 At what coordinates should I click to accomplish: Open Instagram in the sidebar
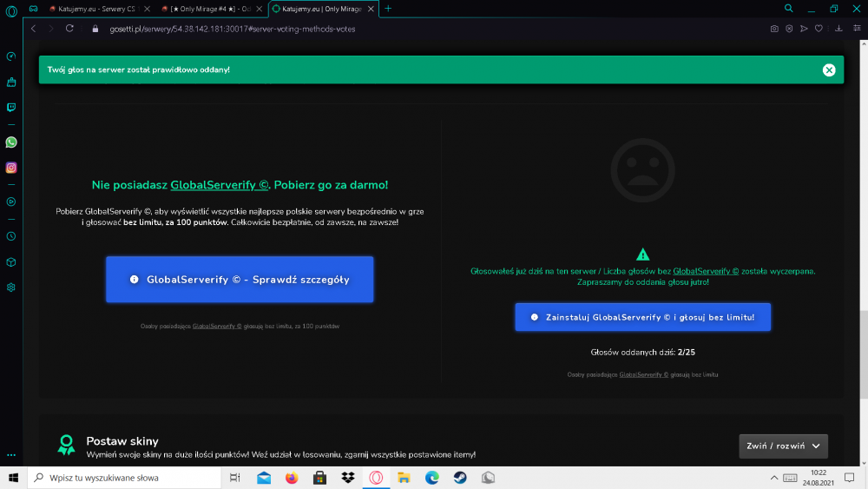point(11,168)
